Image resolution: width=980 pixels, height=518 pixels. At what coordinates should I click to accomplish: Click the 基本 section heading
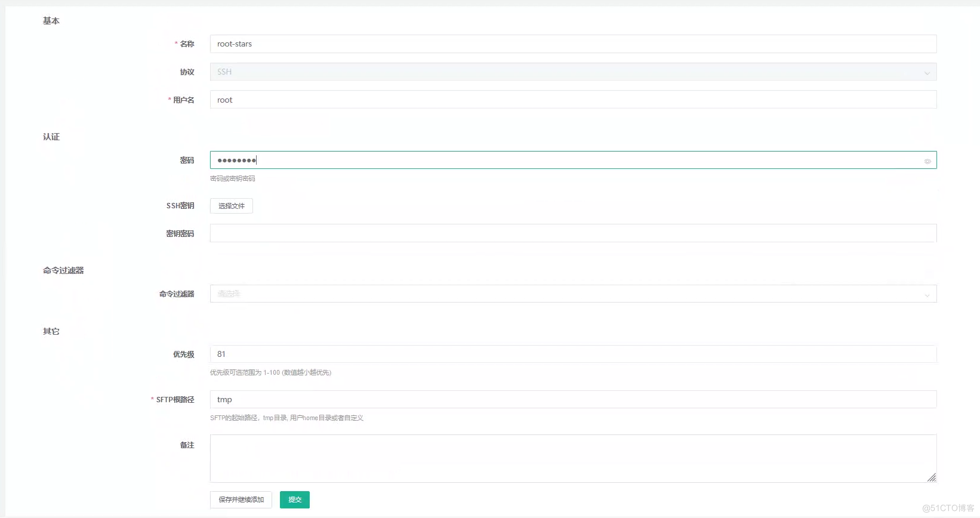click(51, 21)
